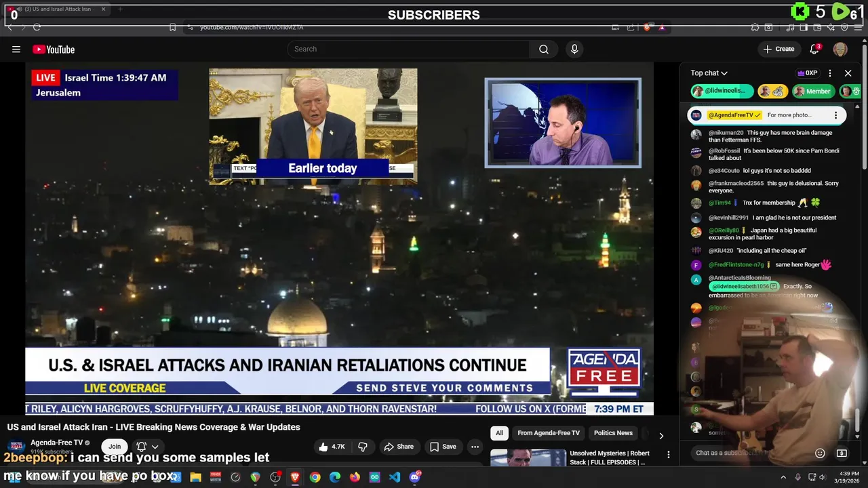This screenshot has height=488, width=868.
Task: Open Google Chrome from the taskbar
Action: [x=315, y=477]
